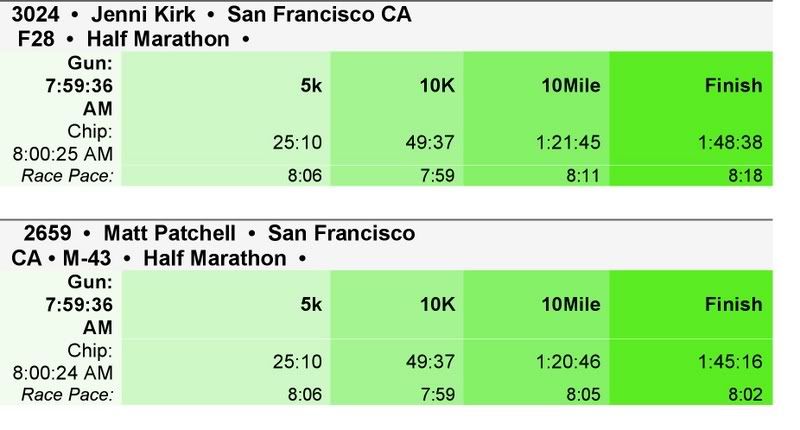This screenshot has height=430, width=800.
Task: Click Matt Patchell's finish time 1:45:16
Action: point(730,362)
